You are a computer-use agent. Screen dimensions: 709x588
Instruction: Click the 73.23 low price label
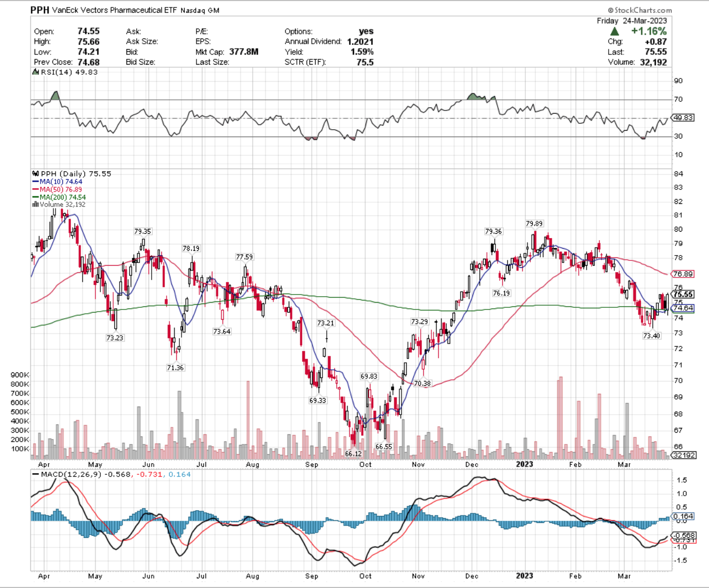pos(115,338)
